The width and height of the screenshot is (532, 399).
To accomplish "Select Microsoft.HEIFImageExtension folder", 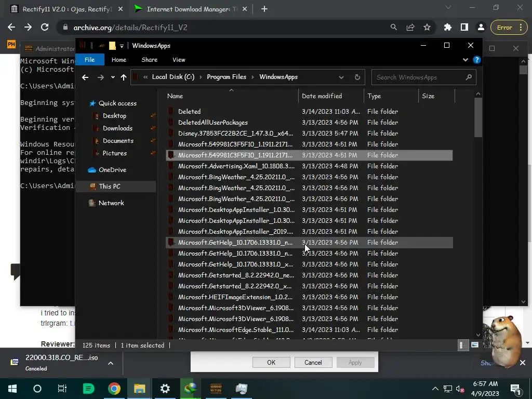I will click(309, 297).
